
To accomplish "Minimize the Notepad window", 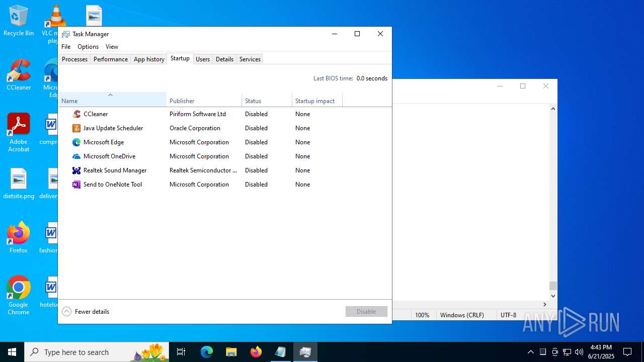I will point(500,86).
